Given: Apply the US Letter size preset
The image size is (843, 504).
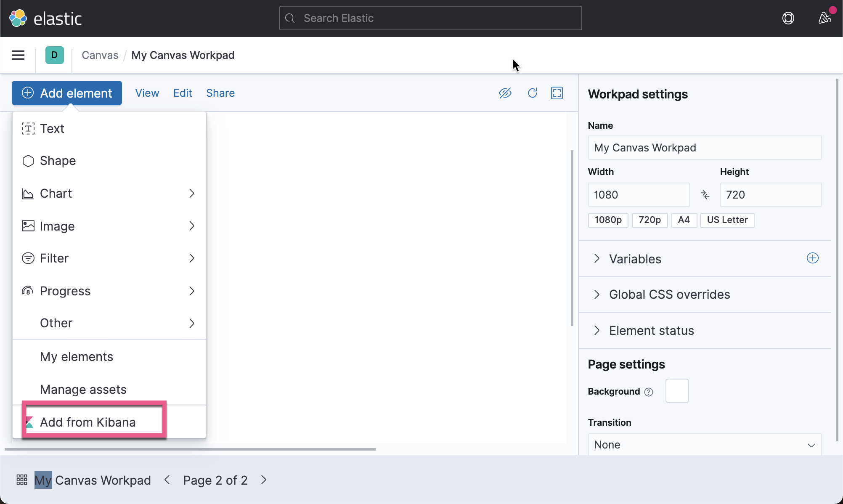Looking at the screenshot, I should (727, 220).
